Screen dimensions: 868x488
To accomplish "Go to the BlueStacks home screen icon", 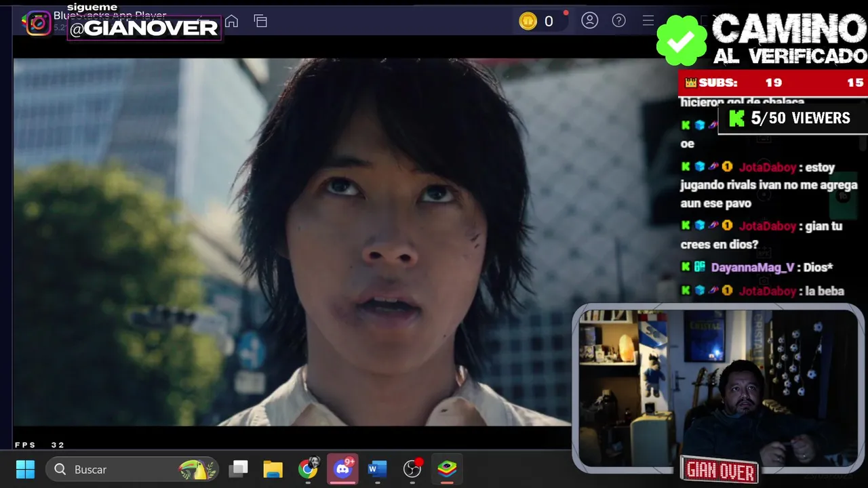I will (231, 21).
